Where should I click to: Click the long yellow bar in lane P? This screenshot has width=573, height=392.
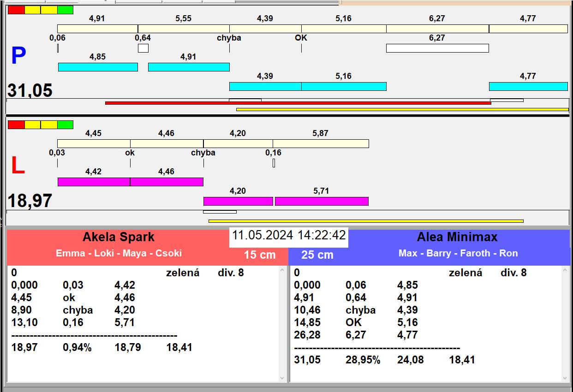click(x=402, y=110)
